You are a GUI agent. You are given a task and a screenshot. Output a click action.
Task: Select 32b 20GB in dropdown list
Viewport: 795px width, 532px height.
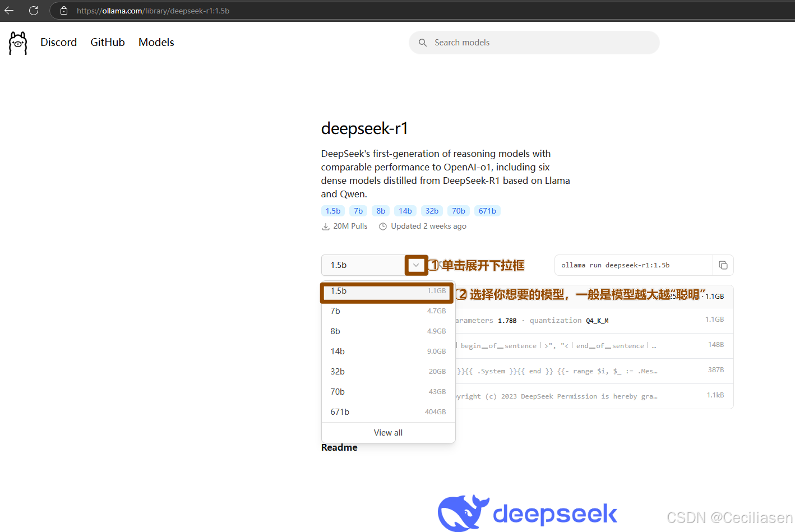click(388, 372)
